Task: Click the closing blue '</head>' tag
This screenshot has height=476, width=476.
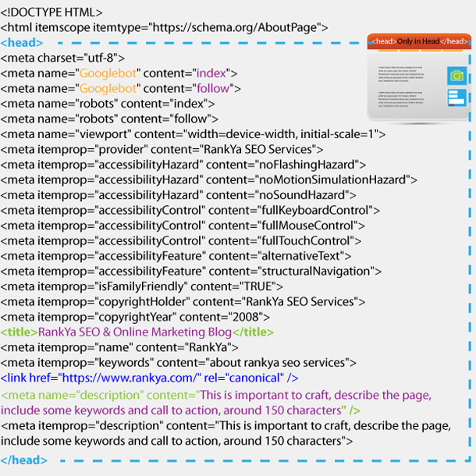Action: tap(24, 460)
